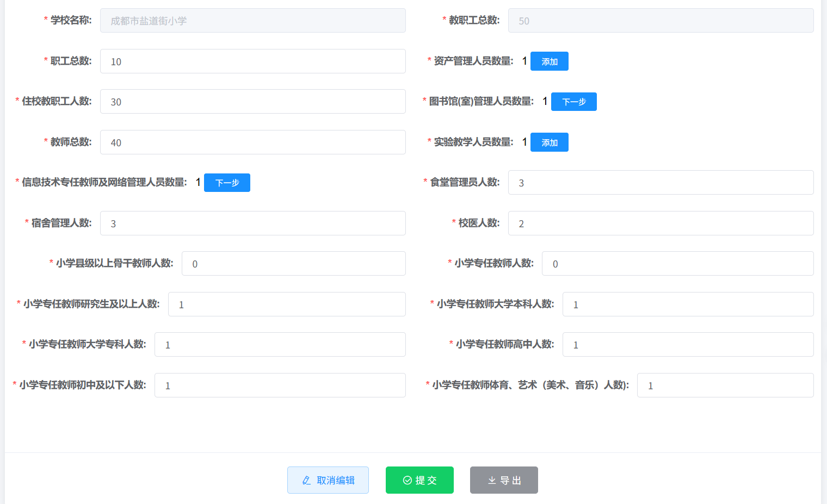Viewport: 827px width, 504px height.
Task: Click the 小学专任教师高中人数 input field
Action: [688, 345]
